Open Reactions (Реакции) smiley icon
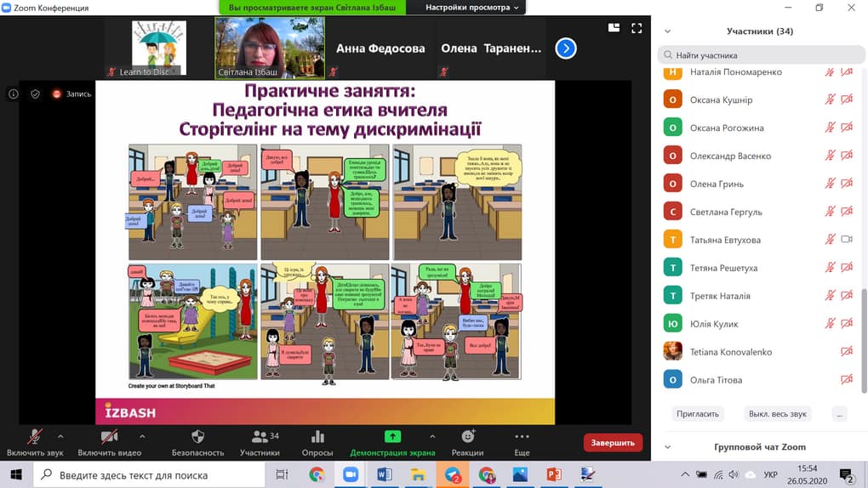The height and width of the screenshot is (488, 868). click(x=468, y=436)
